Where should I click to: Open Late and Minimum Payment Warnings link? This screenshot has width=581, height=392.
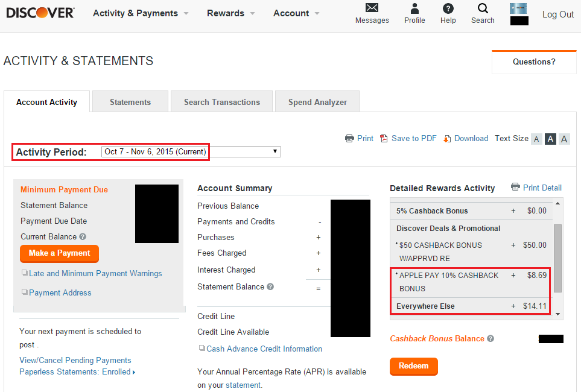click(x=95, y=273)
